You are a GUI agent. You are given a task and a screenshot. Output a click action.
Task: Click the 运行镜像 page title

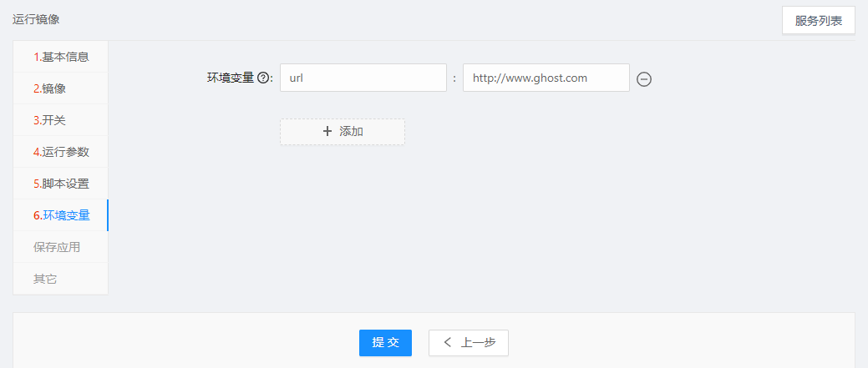36,20
